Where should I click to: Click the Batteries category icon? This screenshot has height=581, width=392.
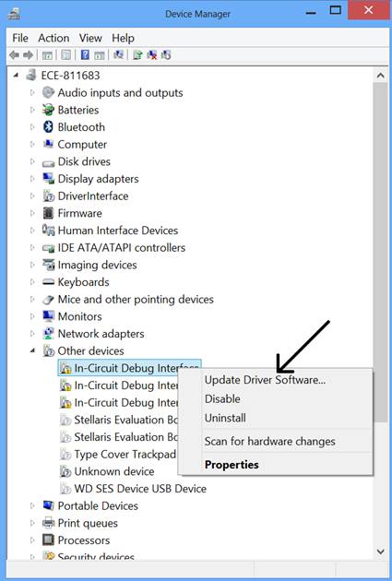point(48,110)
